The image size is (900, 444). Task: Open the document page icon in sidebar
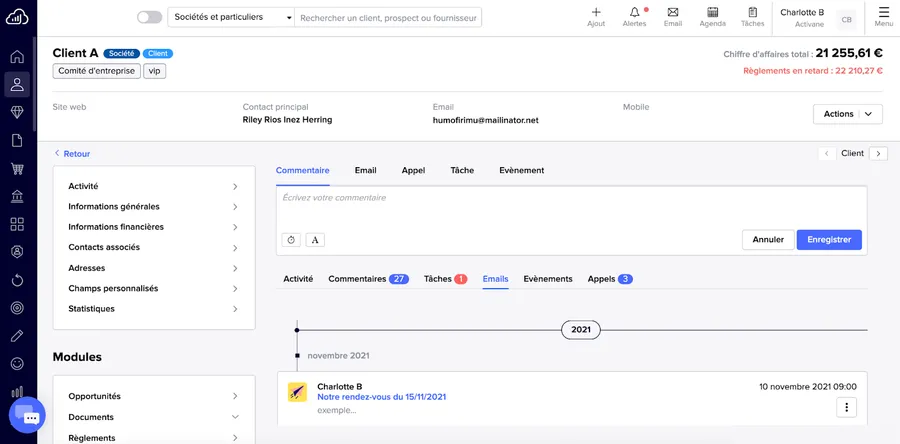17,141
